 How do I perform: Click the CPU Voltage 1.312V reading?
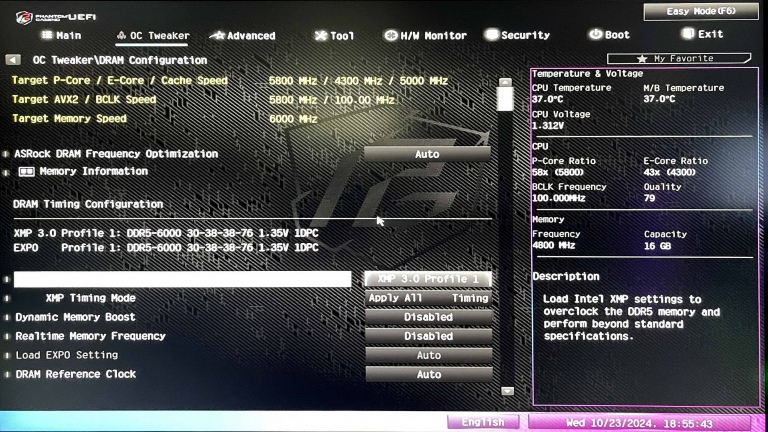(x=548, y=126)
